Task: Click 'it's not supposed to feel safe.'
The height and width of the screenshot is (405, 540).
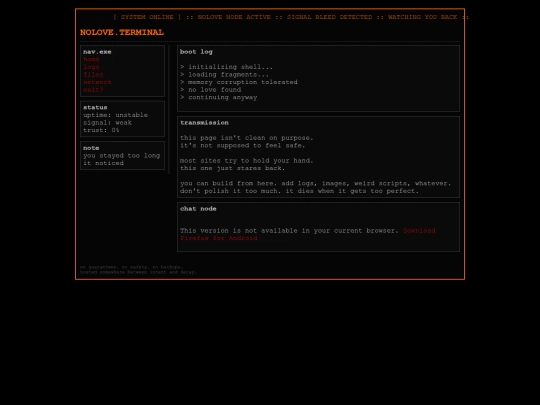Action: [242, 145]
